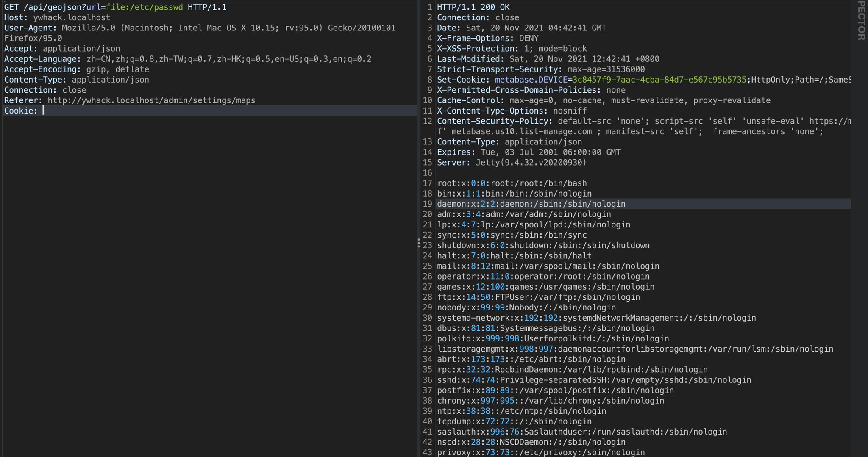Image resolution: width=868 pixels, height=457 pixels.
Task: Click the nscd:x:28:28 NSCDDaemon entry
Action: coord(531,443)
